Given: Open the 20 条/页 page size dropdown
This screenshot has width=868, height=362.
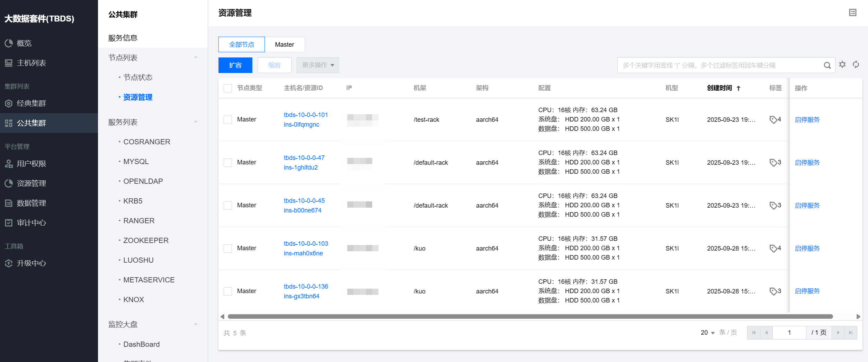Looking at the screenshot, I should point(708,333).
